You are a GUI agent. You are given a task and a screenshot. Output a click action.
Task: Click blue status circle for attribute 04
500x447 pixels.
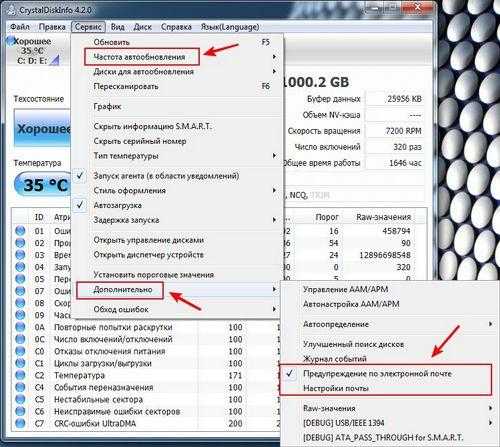point(20,267)
